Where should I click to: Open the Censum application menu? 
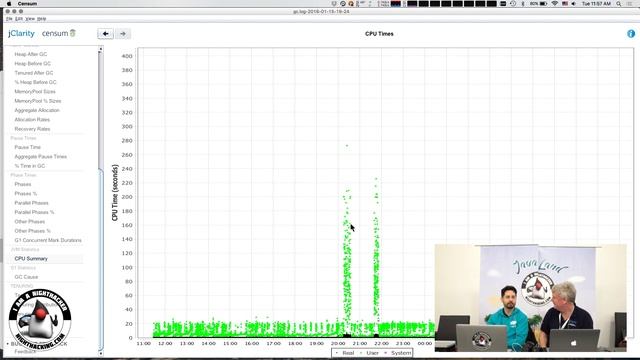coord(27,3)
